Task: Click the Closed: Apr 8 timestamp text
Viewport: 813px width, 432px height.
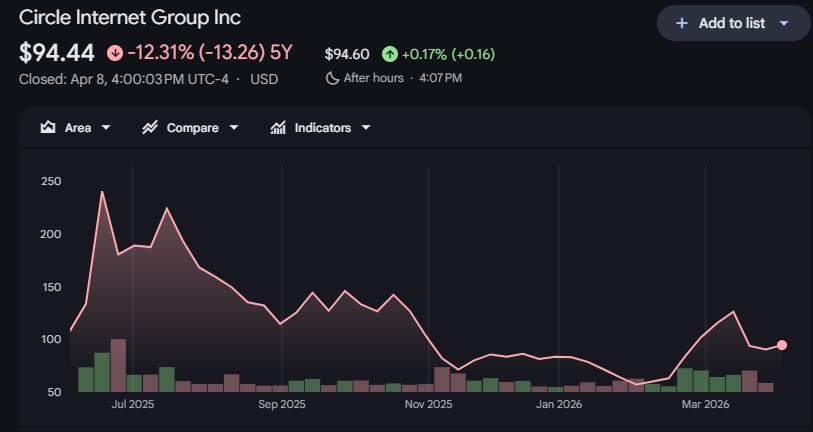Action: [x=123, y=79]
